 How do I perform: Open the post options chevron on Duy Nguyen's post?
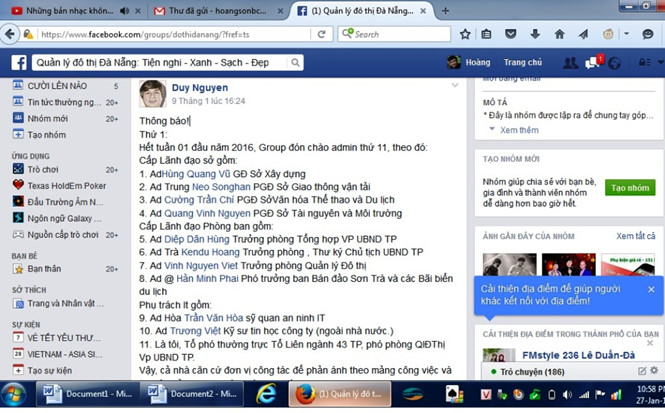pos(455,85)
